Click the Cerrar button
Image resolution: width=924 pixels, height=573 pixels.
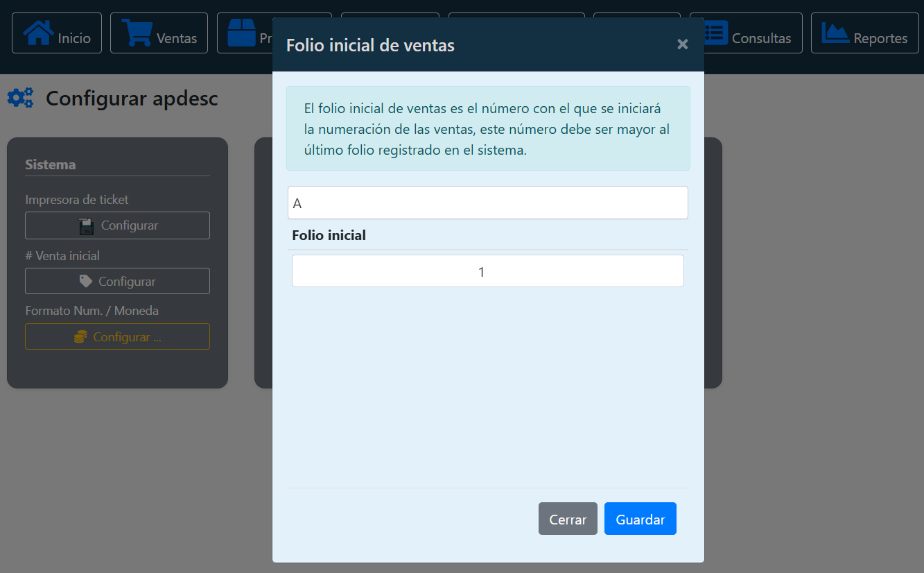pos(567,518)
